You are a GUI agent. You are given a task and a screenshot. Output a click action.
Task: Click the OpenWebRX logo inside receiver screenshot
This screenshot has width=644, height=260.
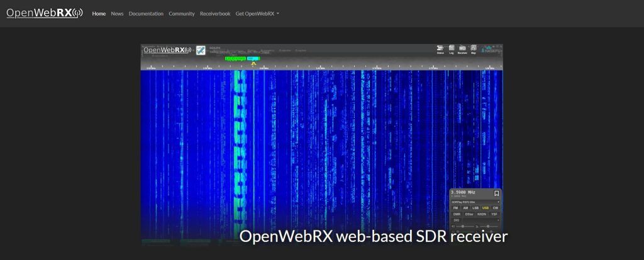point(167,50)
